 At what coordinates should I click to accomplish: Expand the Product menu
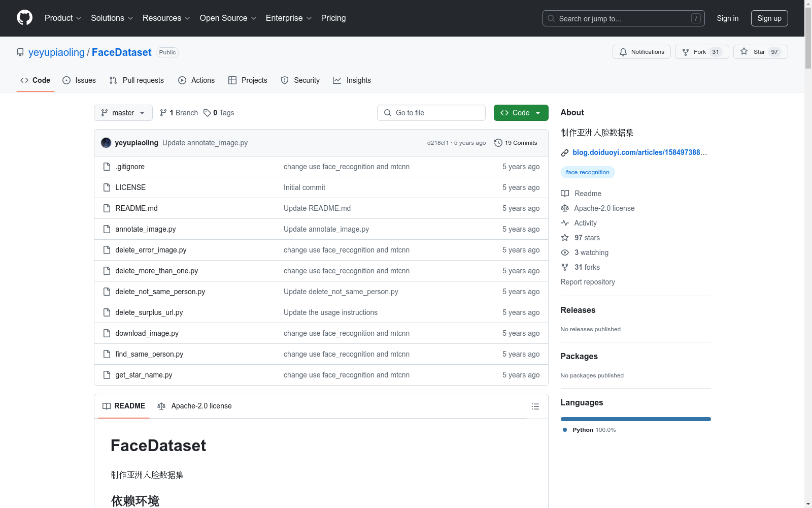pyautogui.click(x=63, y=18)
